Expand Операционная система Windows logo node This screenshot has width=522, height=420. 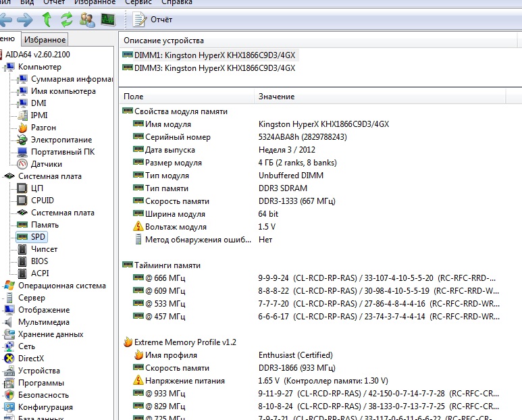tap(9, 286)
